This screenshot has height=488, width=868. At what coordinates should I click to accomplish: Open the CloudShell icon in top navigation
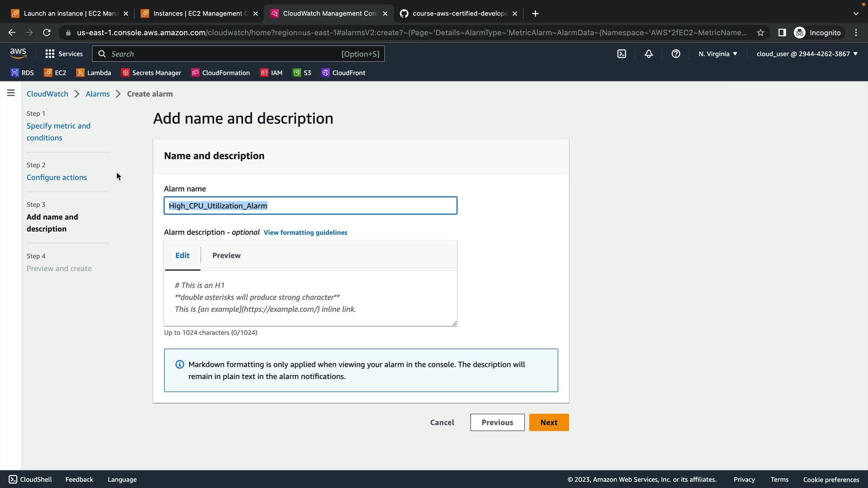click(622, 54)
